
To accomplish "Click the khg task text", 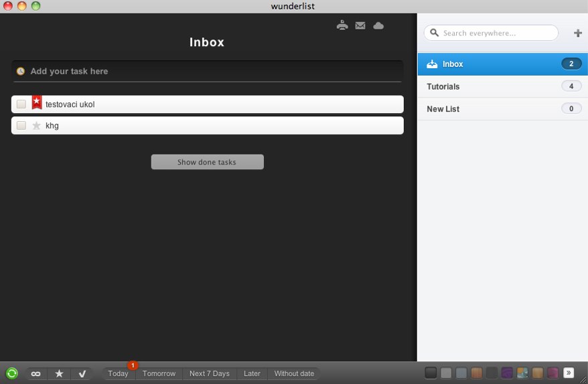I will coord(52,126).
